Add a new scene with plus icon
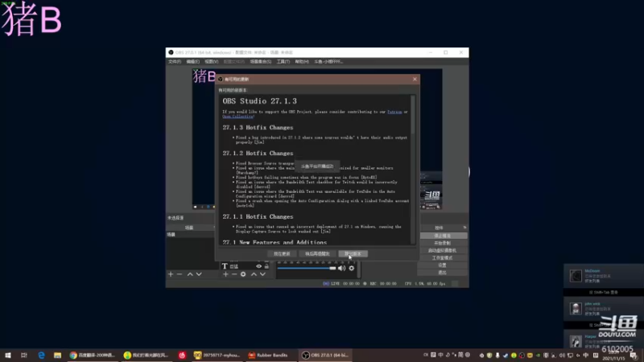The height and width of the screenshot is (362, 644). coord(171,274)
